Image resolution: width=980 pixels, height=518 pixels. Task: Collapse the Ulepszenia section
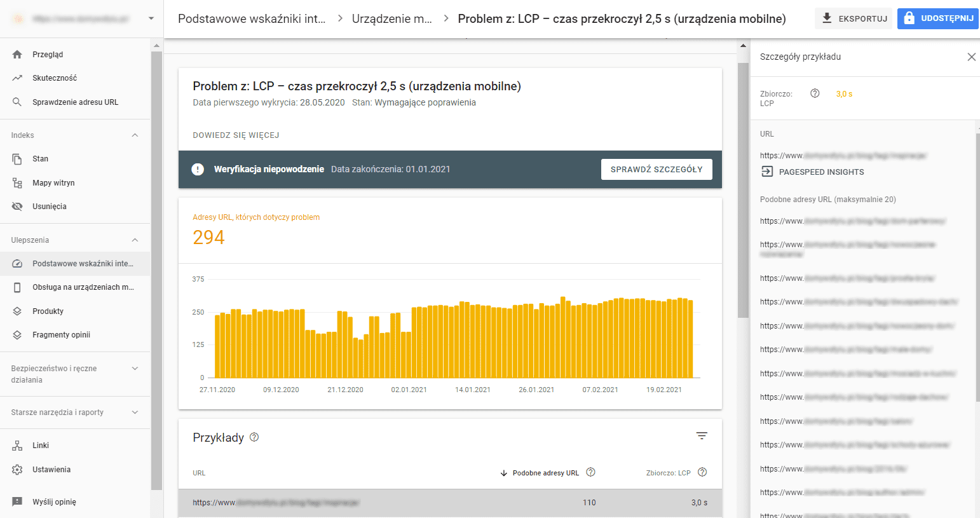pos(135,240)
